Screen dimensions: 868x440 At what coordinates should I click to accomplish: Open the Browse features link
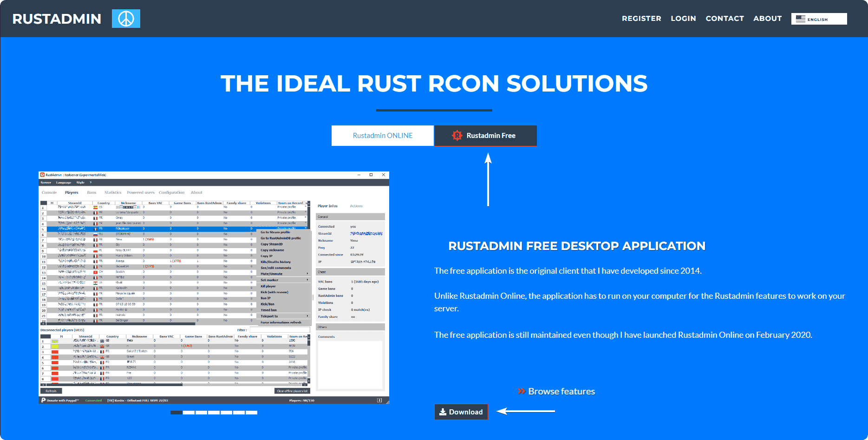(x=561, y=391)
